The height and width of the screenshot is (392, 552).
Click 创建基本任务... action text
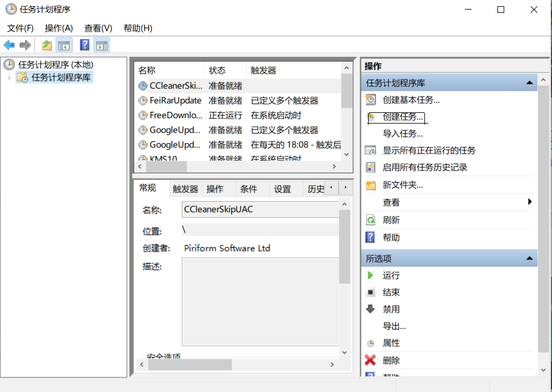[411, 100]
